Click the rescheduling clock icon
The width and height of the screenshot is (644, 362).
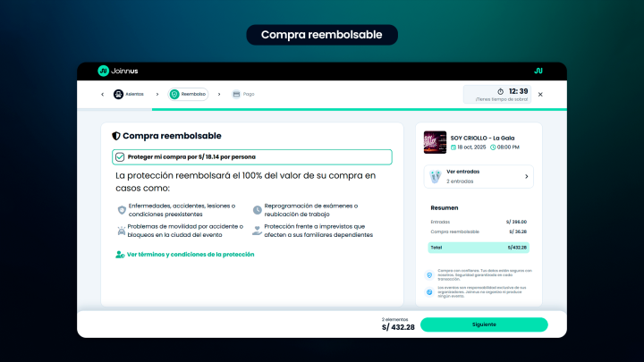[x=258, y=210]
